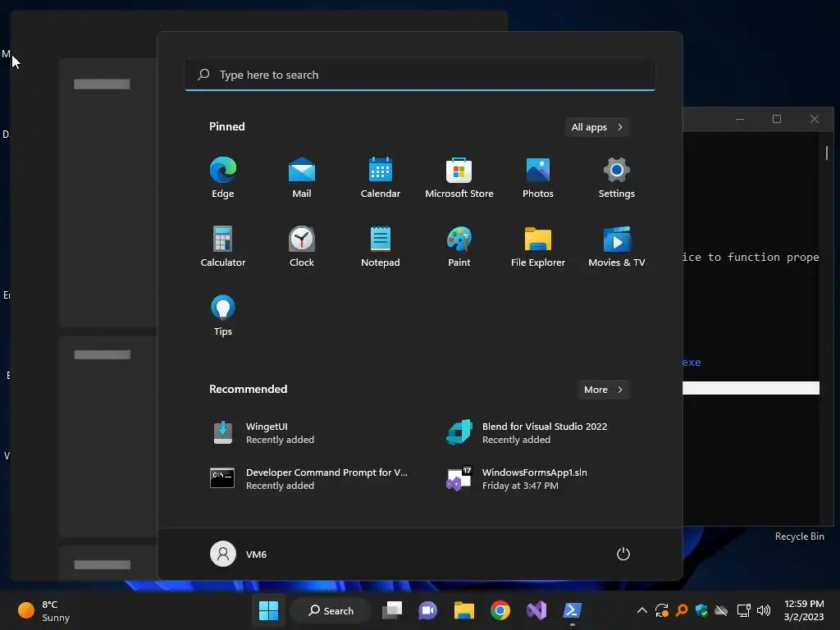Open Teams Chat on the taskbar

pyautogui.click(x=428, y=610)
